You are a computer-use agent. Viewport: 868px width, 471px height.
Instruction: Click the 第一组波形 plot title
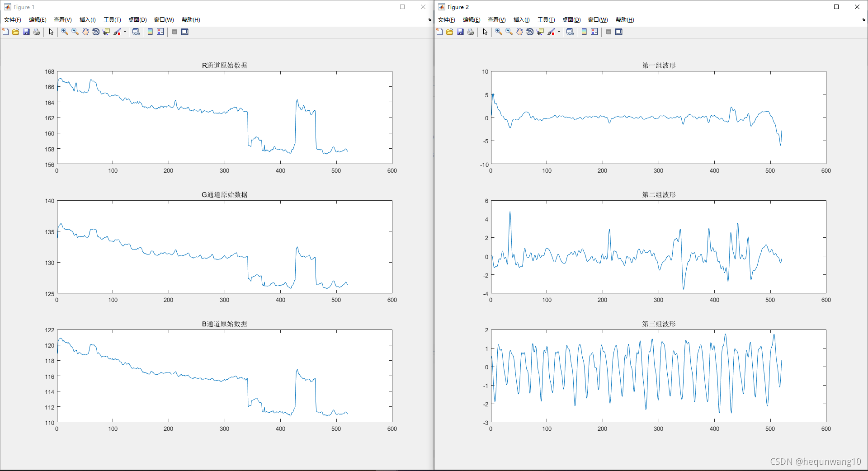pos(659,66)
